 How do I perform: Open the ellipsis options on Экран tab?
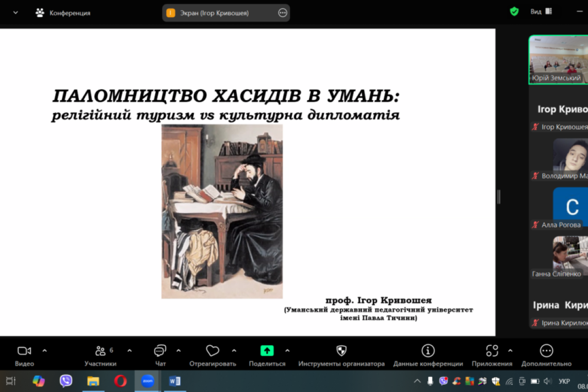(x=282, y=13)
